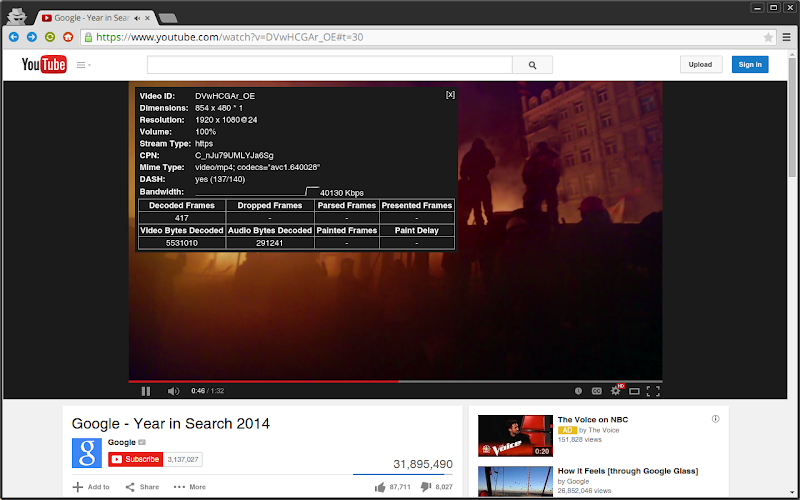Click the 3,137,027 subscriber count
This screenshot has width=800, height=500.
(183, 459)
